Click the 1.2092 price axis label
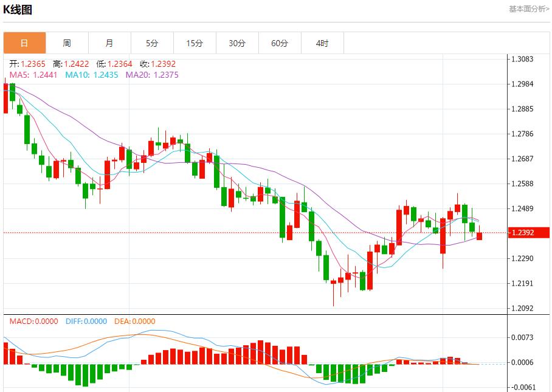 (x=522, y=308)
